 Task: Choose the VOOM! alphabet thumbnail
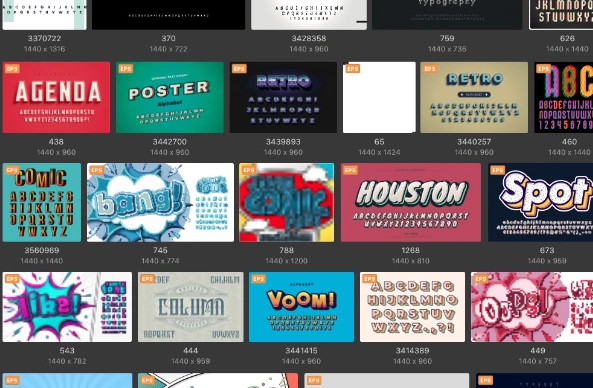pyautogui.click(x=301, y=307)
